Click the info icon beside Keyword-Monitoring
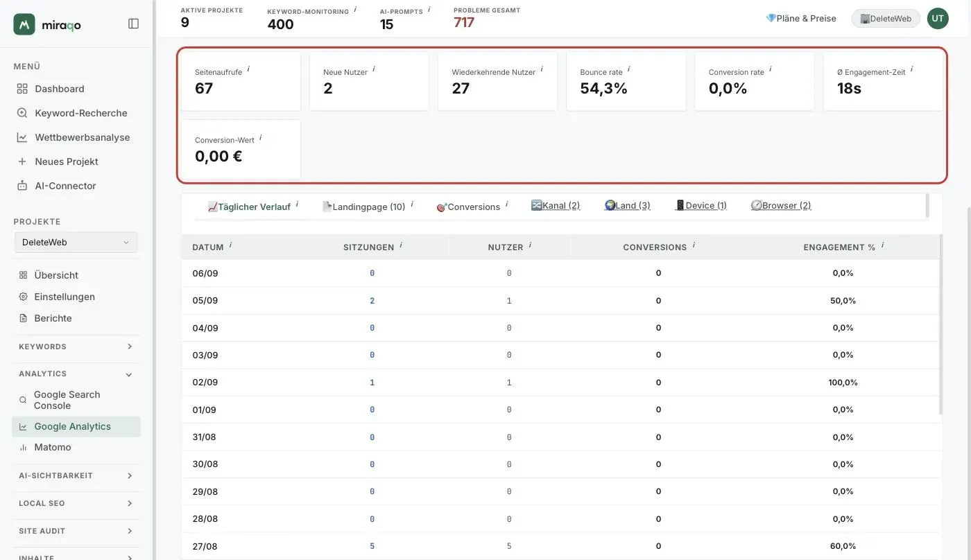Image resolution: width=971 pixels, height=560 pixels. [x=355, y=9]
